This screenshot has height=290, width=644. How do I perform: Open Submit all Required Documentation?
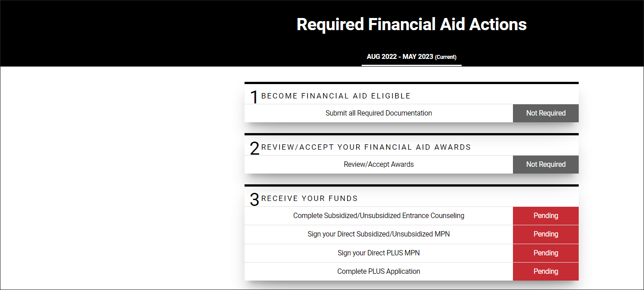click(378, 113)
